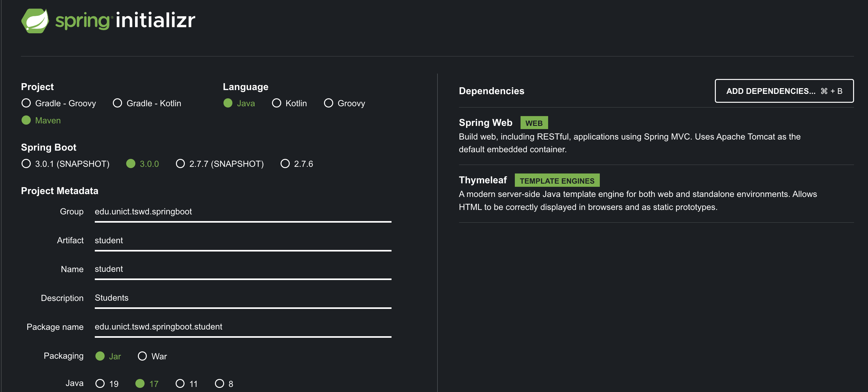Pick Spring Boot version 2.7.6
The height and width of the screenshot is (392, 868).
click(x=285, y=164)
